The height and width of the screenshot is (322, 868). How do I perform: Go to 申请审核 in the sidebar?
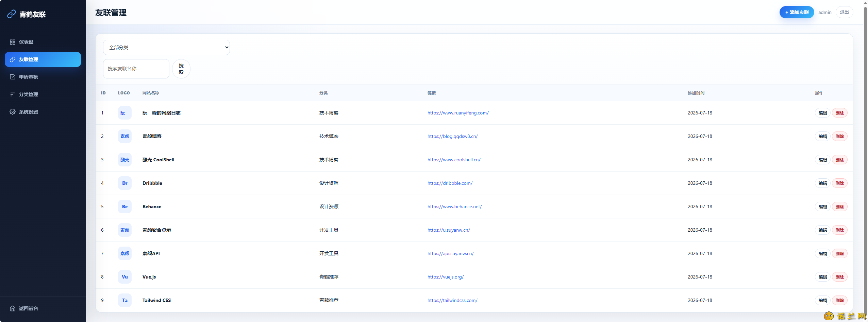[x=43, y=77]
